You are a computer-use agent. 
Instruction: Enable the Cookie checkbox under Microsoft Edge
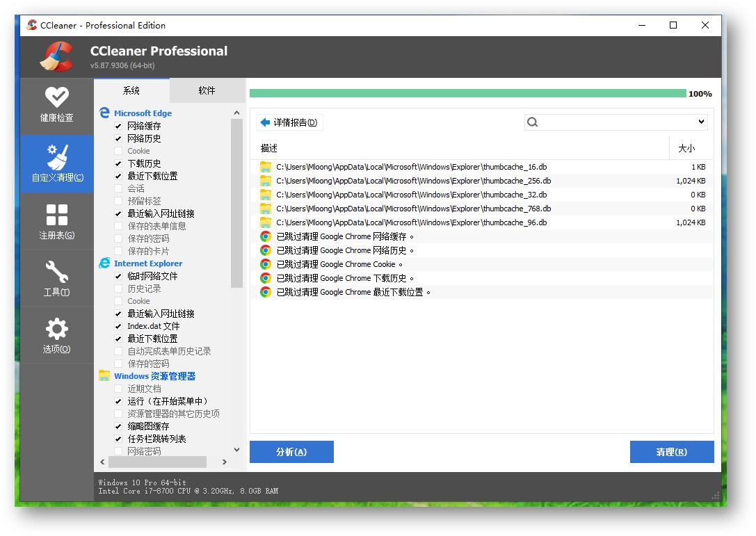pyautogui.click(x=118, y=150)
